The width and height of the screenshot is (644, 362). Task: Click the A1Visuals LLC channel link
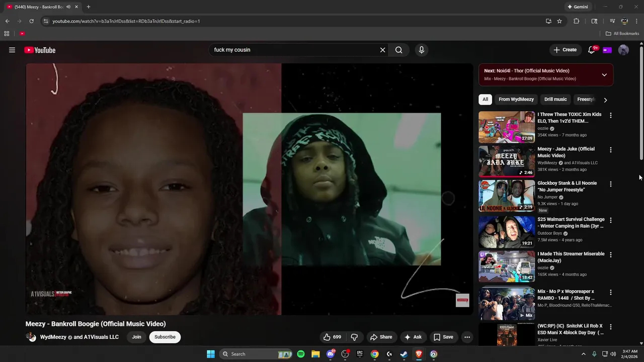[101, 337]
